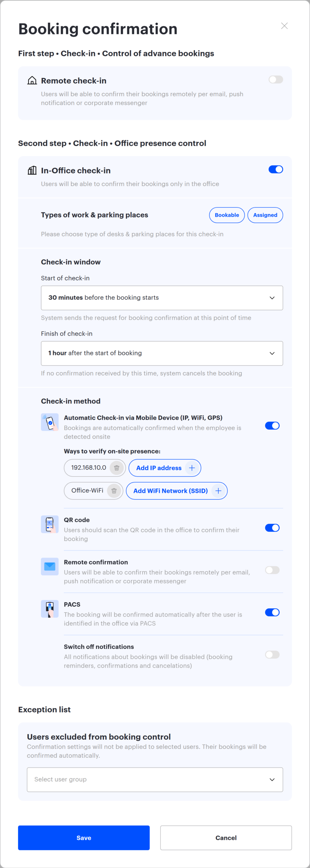Click the Types of work & parking places label

tap(95, 215)
